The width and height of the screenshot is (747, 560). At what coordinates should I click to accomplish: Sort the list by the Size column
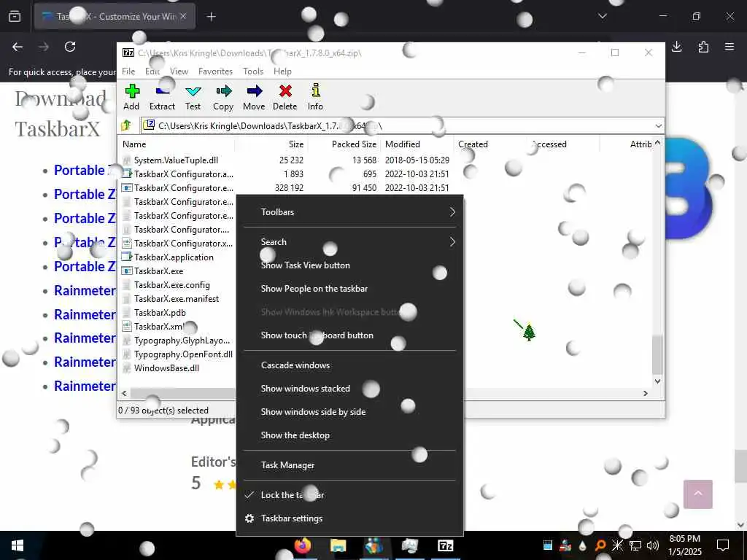(271, 144)
